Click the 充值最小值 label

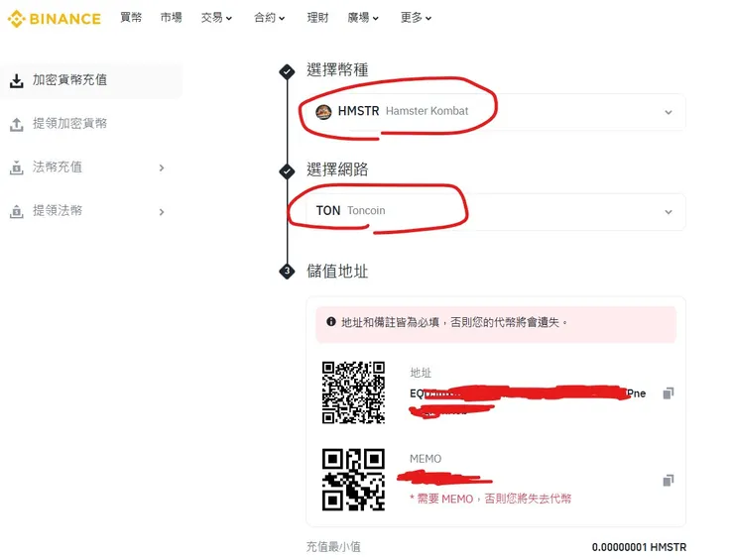point(333,546)
